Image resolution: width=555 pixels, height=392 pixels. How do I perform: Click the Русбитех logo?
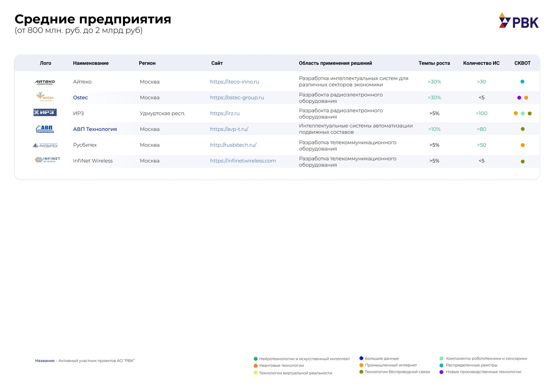(45, 145)
